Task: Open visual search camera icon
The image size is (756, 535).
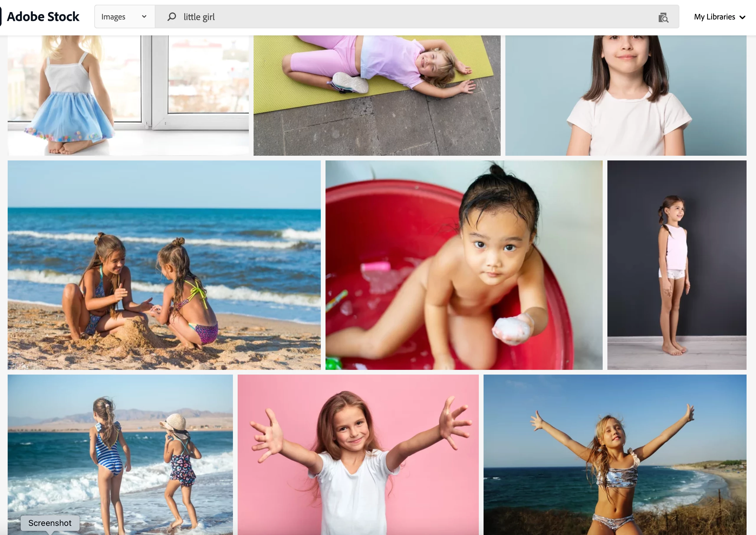Action: [663, 17]
